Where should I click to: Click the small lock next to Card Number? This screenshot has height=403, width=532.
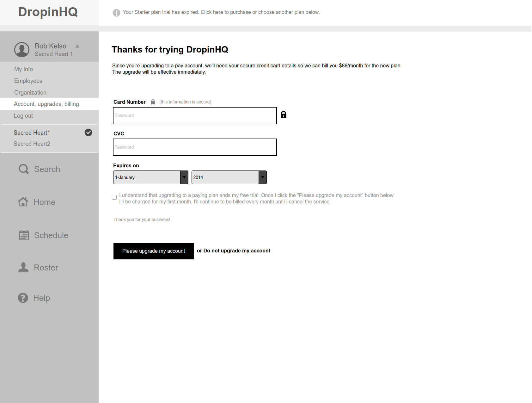coord(153,102)
